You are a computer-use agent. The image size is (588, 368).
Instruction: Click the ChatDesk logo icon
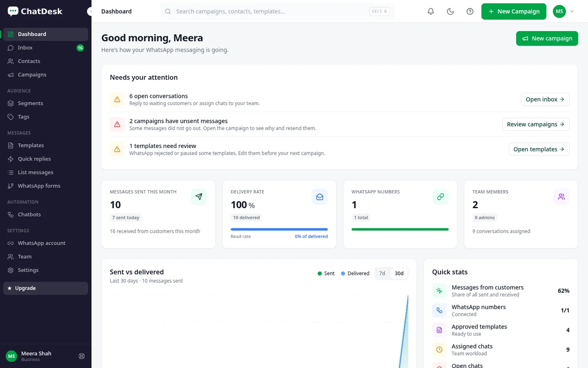coord(13,11)
